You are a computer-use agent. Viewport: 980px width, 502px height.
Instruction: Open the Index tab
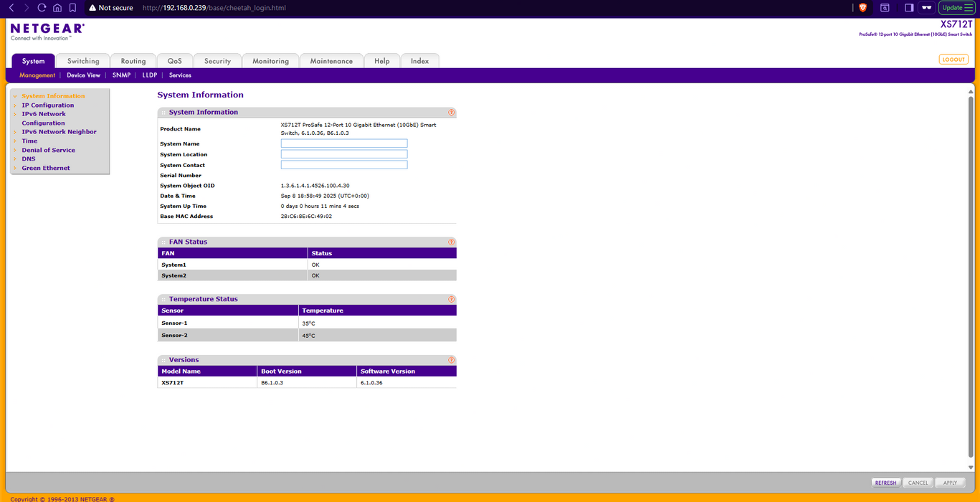pyautogui.click(x=420, y=61)
